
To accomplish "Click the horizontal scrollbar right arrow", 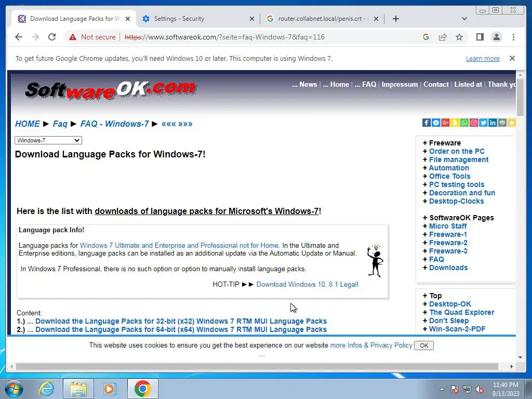I will (512, 366).
